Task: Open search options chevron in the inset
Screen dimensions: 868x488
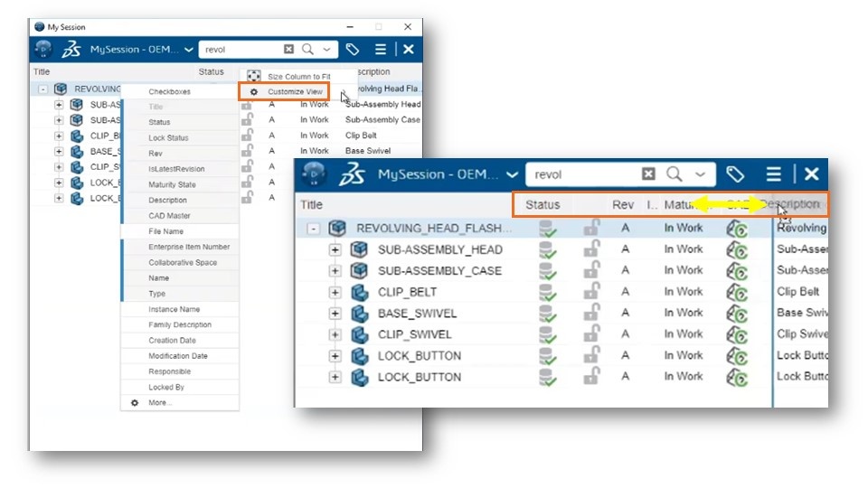Action: tap(700, 174)
